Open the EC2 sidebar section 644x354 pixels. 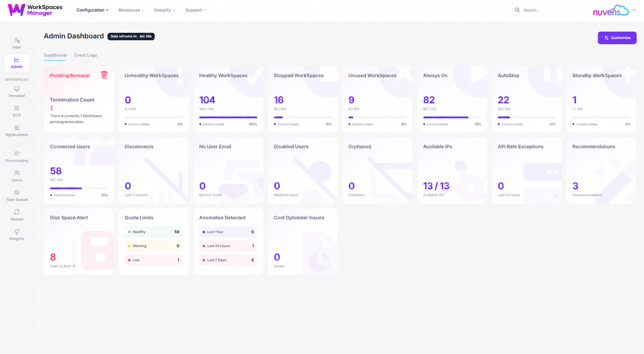(x=17, y=111)
